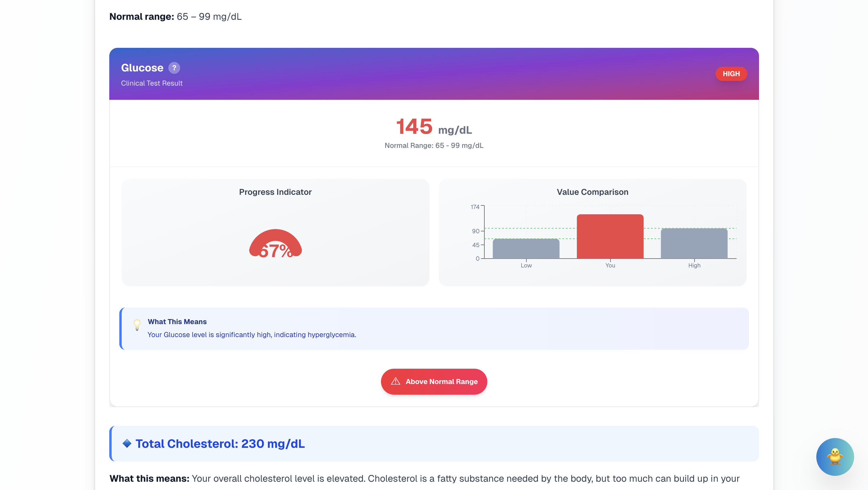Viewport: 868px width, 490px height.
Task: Click the 145 mg/dL result value
Action: [434, 127]
